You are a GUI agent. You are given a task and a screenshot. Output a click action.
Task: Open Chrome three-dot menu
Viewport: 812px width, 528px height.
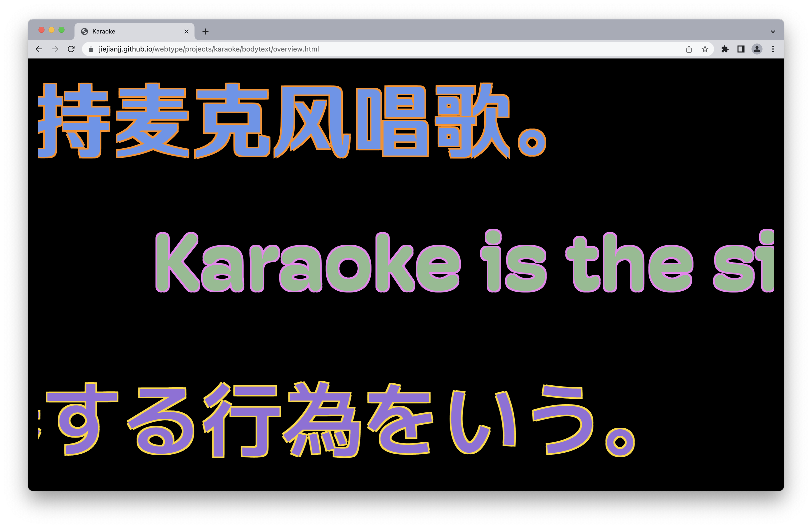773,49
